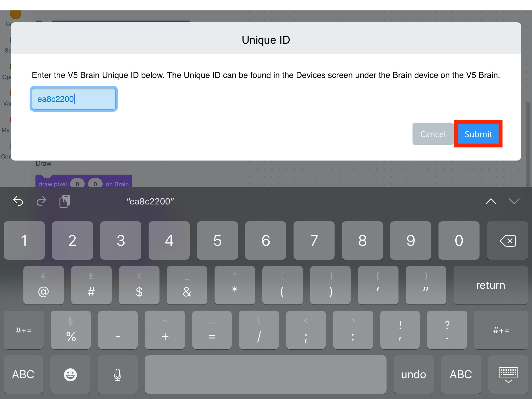The height and width of the screenshot is (399, 532).
Task: Tap the 2 key
Action: click(x=72, y=241)
